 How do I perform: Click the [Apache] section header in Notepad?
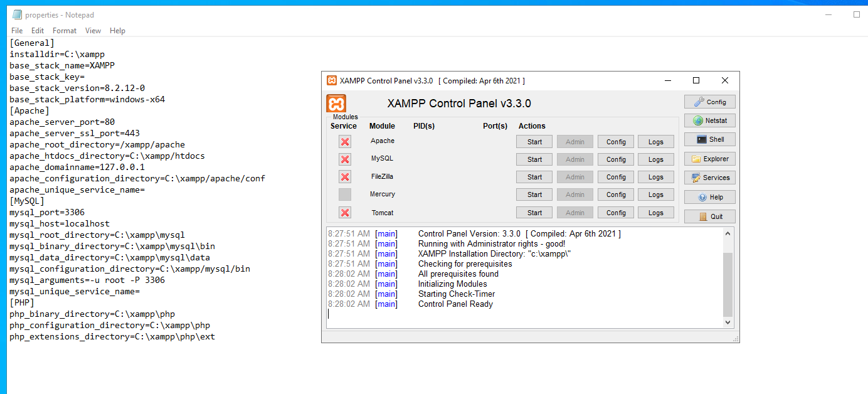[x=29, y=111]
